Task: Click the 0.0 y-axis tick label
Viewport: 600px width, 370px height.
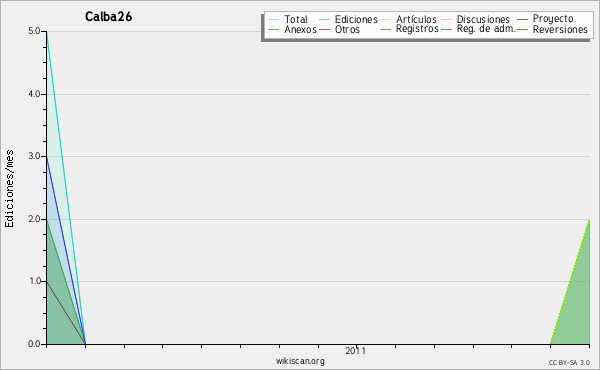Action: tap(34, 344)
